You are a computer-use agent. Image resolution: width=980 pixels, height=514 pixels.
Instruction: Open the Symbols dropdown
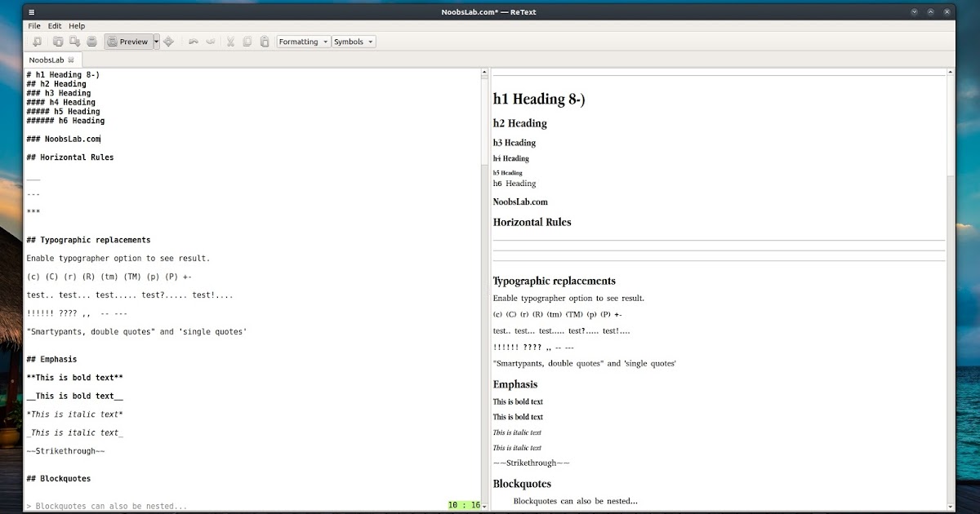pyautogui.click(x=354, y=41)
